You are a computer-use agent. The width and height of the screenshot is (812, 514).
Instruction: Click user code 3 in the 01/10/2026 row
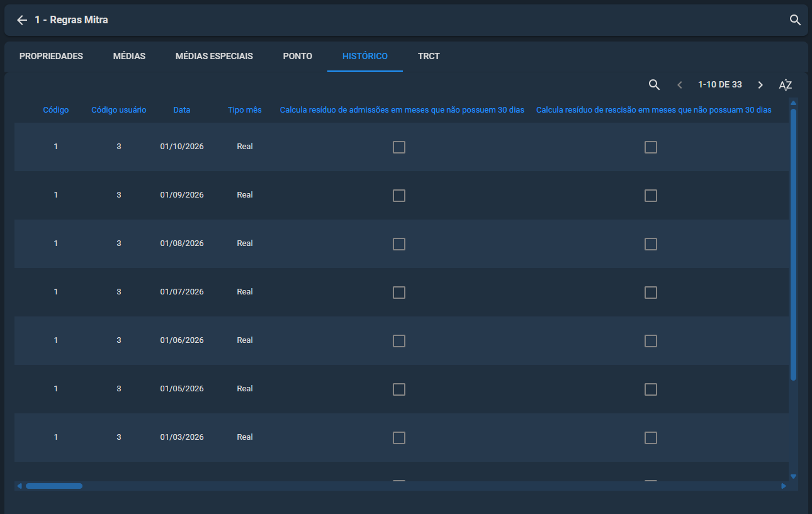119,147
